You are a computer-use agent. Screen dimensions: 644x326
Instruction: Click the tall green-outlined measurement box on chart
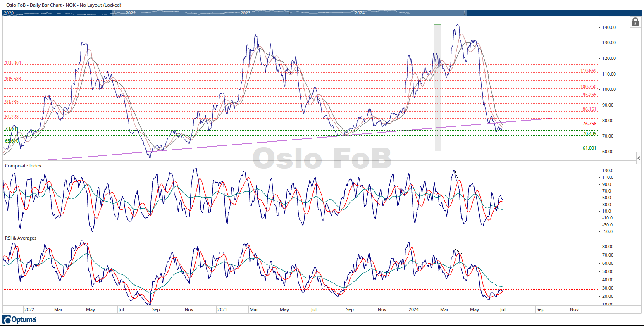437,88
